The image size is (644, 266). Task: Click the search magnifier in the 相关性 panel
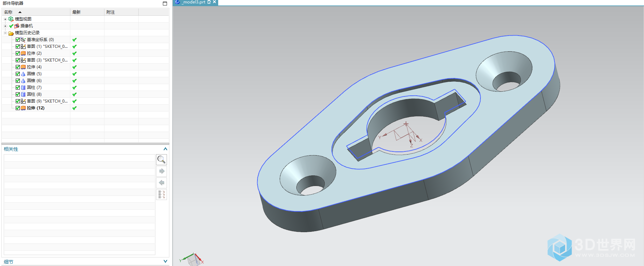[x=162, y=160]
